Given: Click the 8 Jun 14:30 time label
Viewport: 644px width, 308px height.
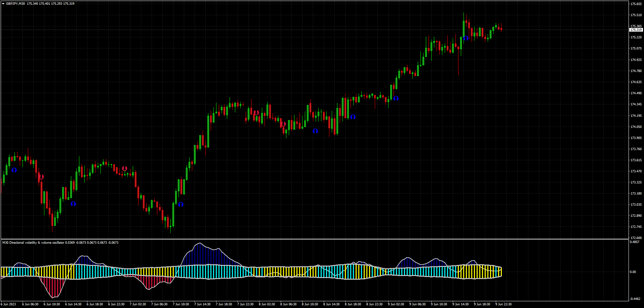Looking at the screenshot, I should [331, 304].
